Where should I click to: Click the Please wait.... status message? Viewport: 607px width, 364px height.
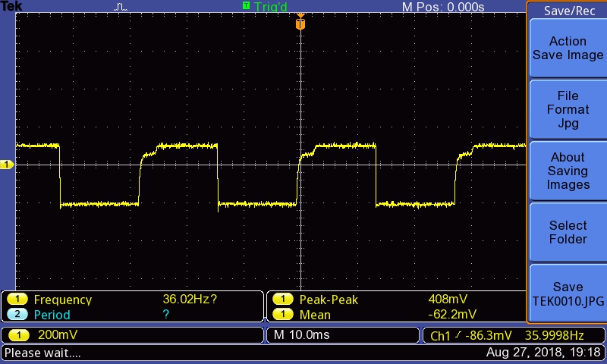click(x=42, y=353)
